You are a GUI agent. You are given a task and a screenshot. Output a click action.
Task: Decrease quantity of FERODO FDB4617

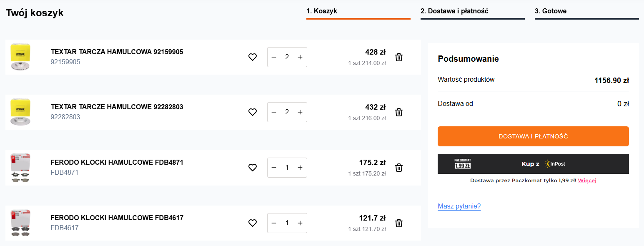[x=274, y=223]
